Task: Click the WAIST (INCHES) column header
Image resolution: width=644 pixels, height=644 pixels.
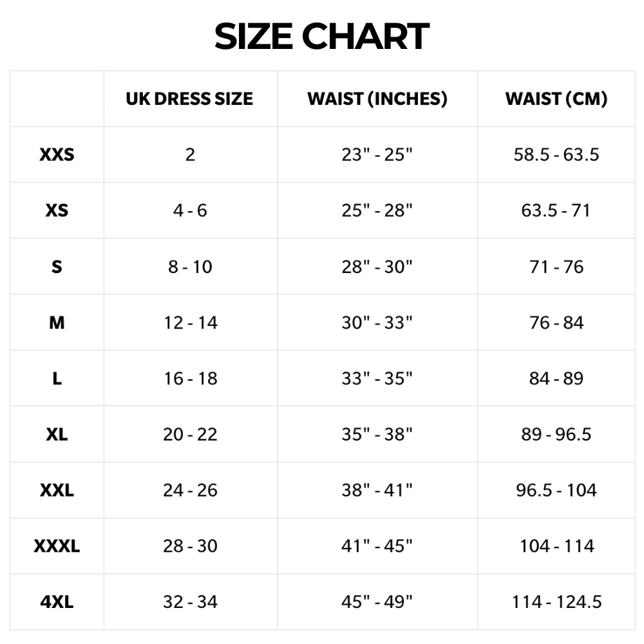Action: tap(377, 99)
